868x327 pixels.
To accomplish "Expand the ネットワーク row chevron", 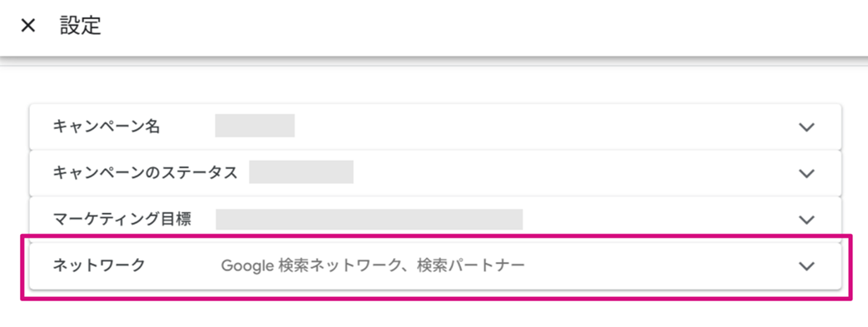I will click(x=806, y=266).
